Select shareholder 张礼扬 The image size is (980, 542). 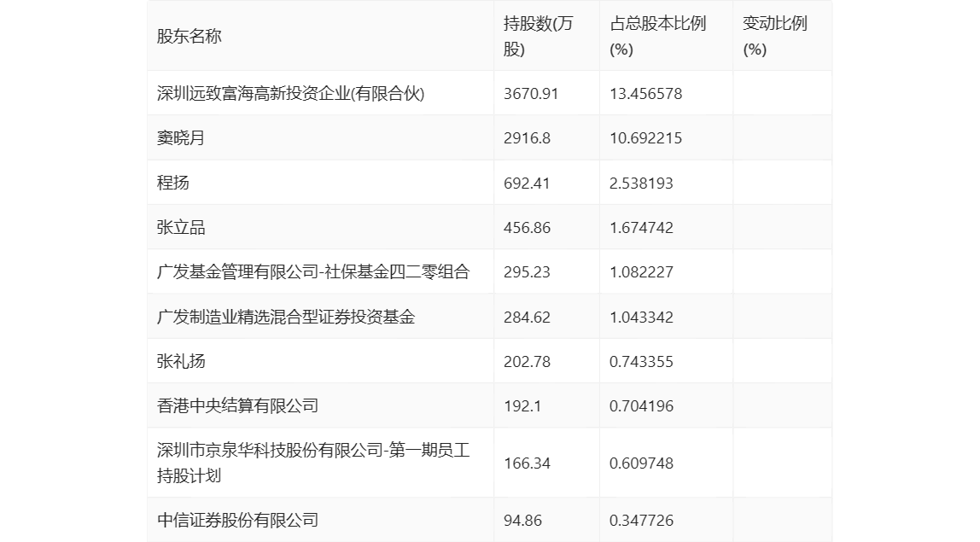(181, 361)
